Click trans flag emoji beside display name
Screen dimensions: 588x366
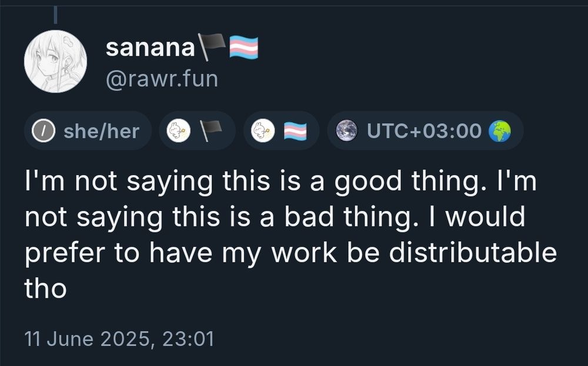coord(243,47)
